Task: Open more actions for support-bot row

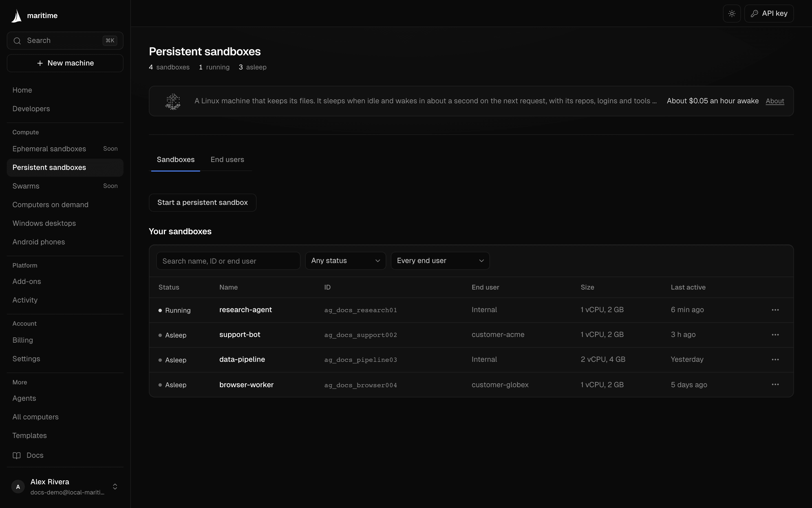Action: click(x=775, y=335)
